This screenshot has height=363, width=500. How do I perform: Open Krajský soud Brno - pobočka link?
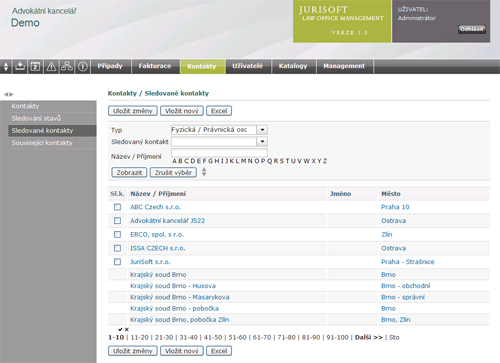[174, 309]
